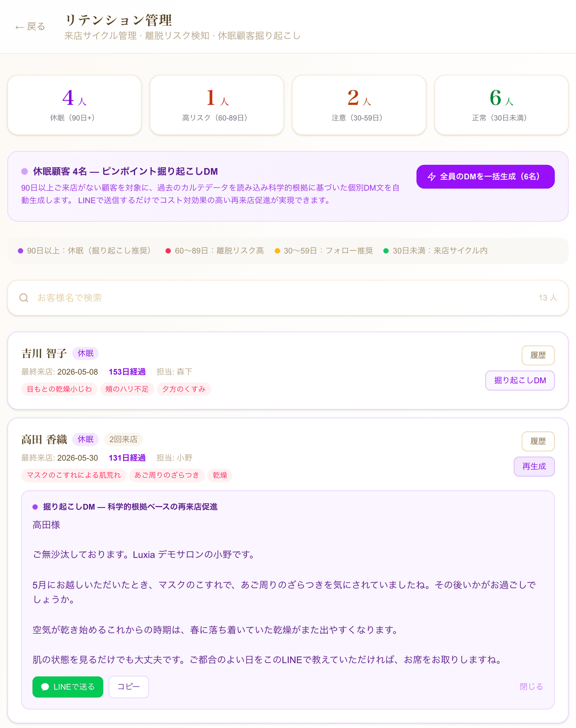Click the 担当: 森下 text
576x728 pixels.
click(x=174, y=372)
